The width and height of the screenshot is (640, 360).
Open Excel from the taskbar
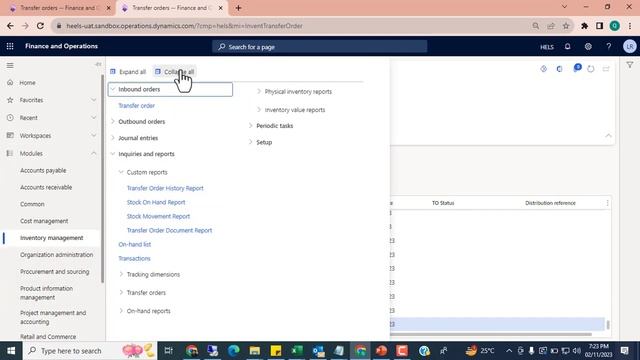297,351
